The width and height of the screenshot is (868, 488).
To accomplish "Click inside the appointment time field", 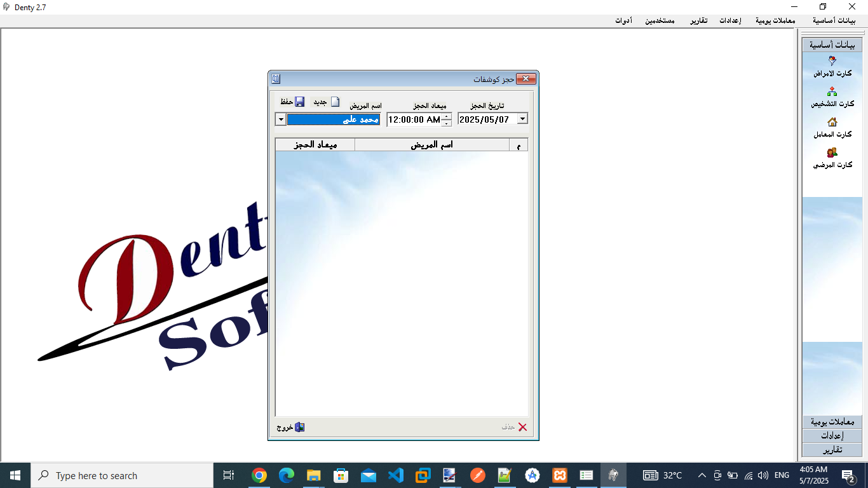I will [x=413, y=119].
